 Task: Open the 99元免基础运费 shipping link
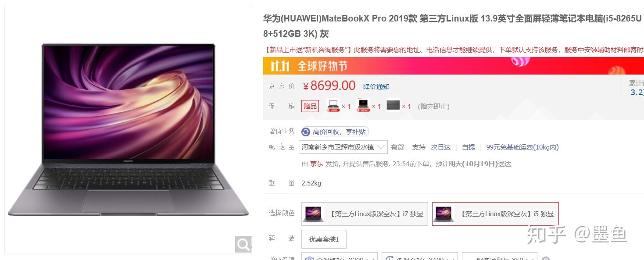522,147
